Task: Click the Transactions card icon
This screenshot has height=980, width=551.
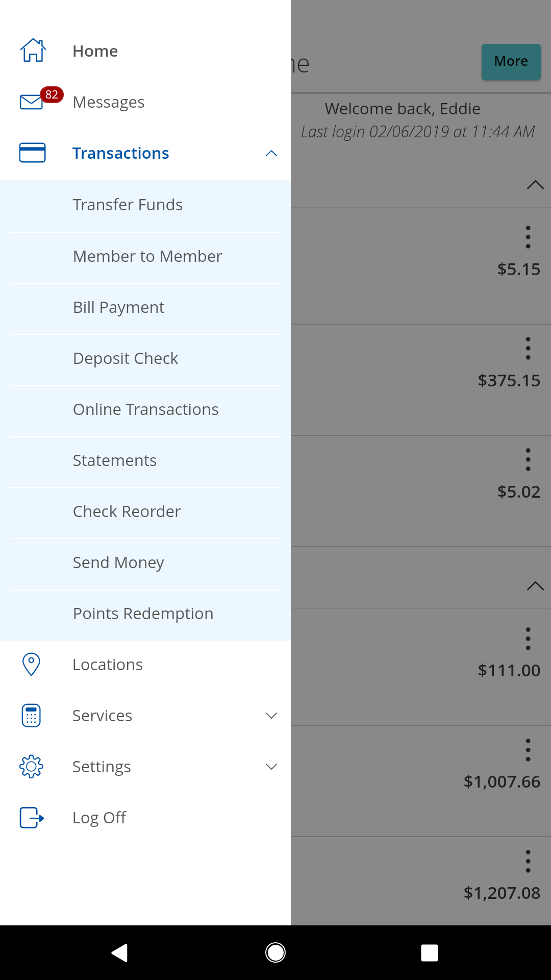Action: [x=32, y=153]
